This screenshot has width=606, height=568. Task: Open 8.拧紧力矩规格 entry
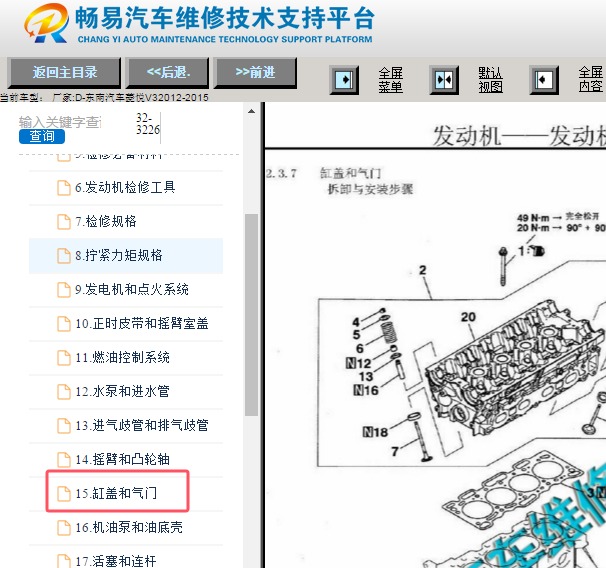tap(126, 255)
